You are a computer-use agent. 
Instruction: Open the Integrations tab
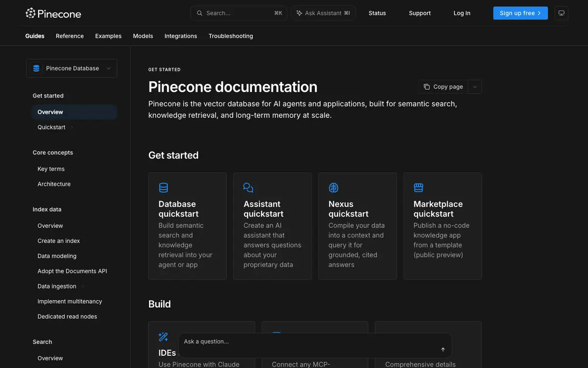pyautogui.click(x=181, y=36)
